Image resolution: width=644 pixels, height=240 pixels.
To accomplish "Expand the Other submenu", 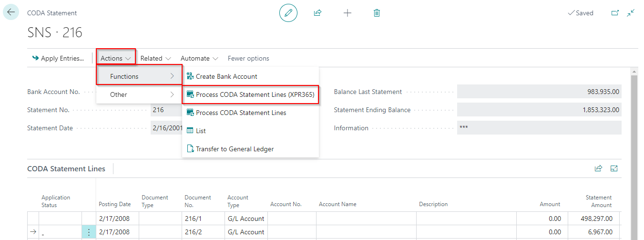I will [x=139, y=94].
